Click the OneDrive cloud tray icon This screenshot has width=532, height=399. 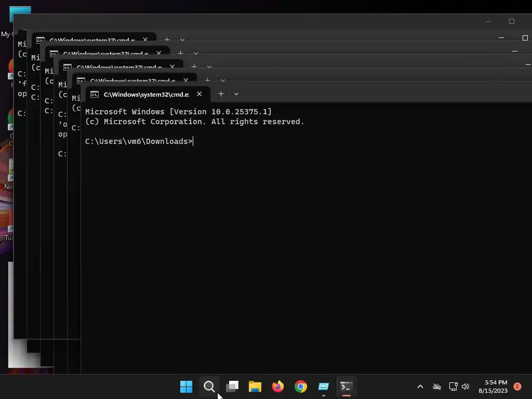point(437,387)
